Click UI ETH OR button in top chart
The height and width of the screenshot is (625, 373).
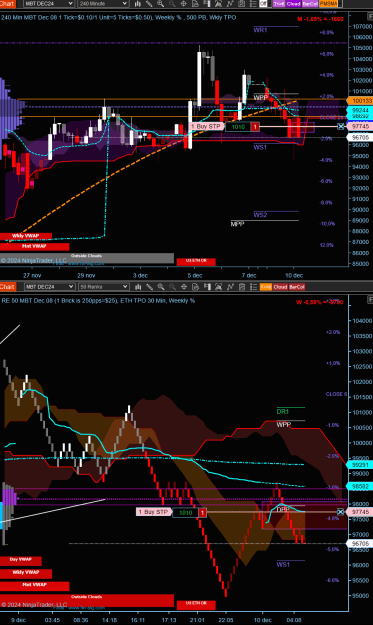196,261
